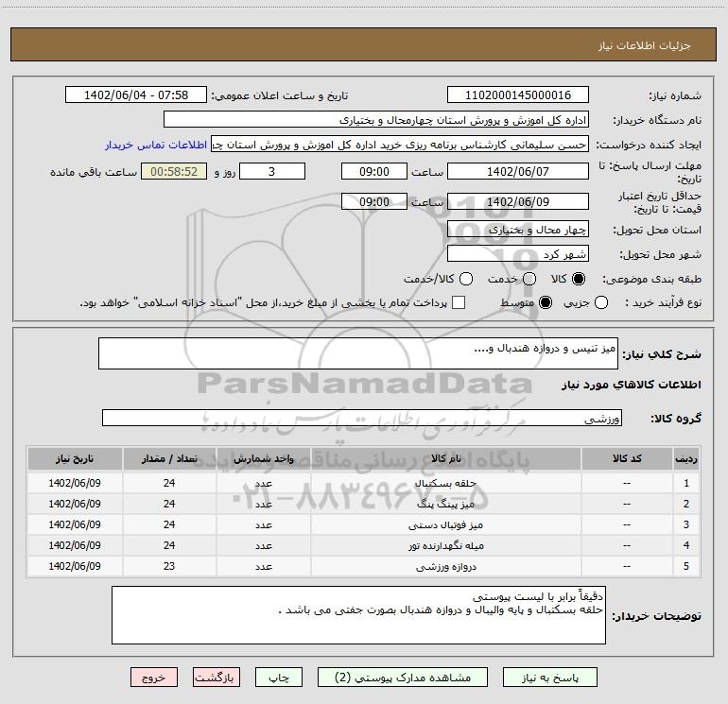
Task: Click date 1402/06/09 in میز فوتبال دستی row
Action: point(75,524)
